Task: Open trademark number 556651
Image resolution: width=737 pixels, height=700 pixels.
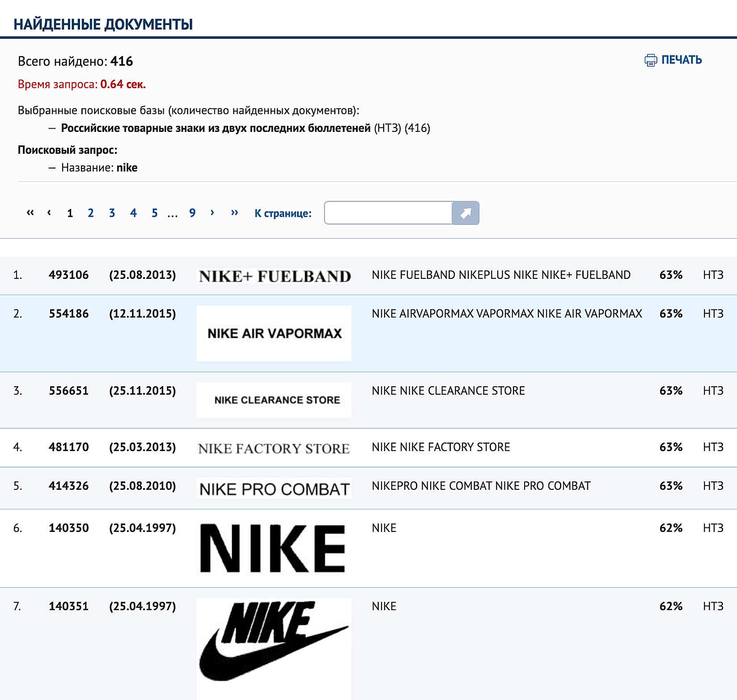Action: click(69, 391)
